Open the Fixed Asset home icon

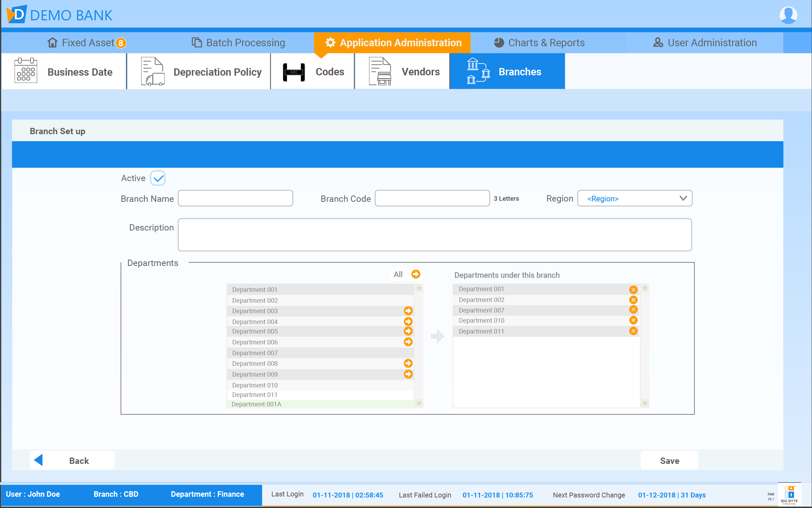pos(53,42)
